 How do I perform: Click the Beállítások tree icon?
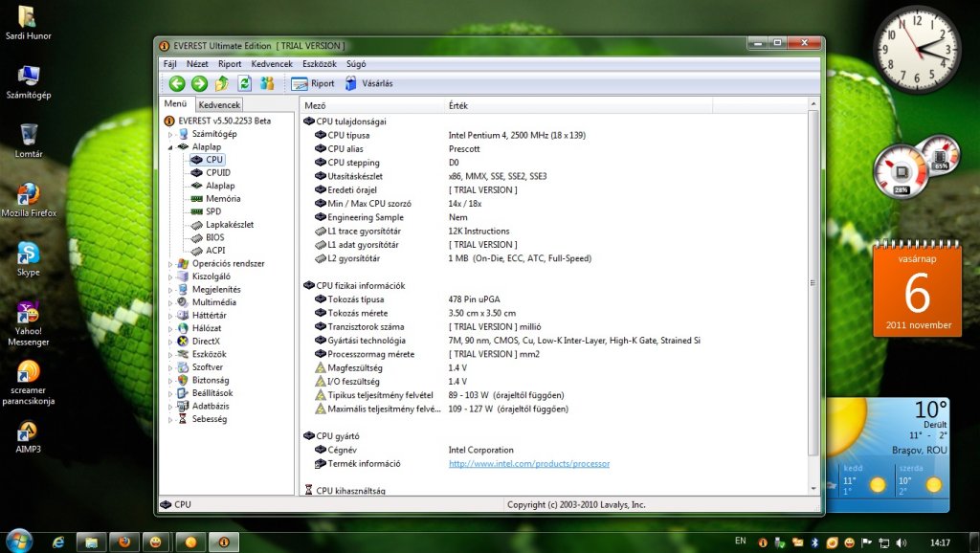click(183, 393)
